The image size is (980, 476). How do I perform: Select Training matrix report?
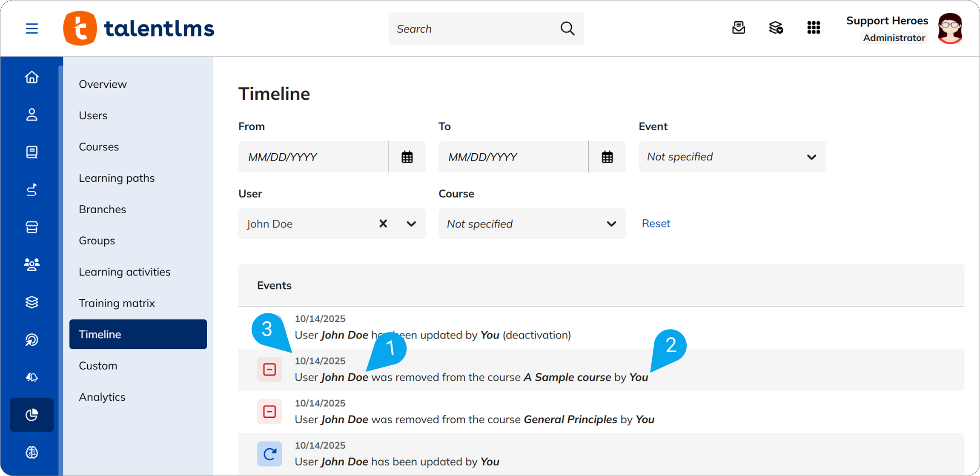pos(117,303)
